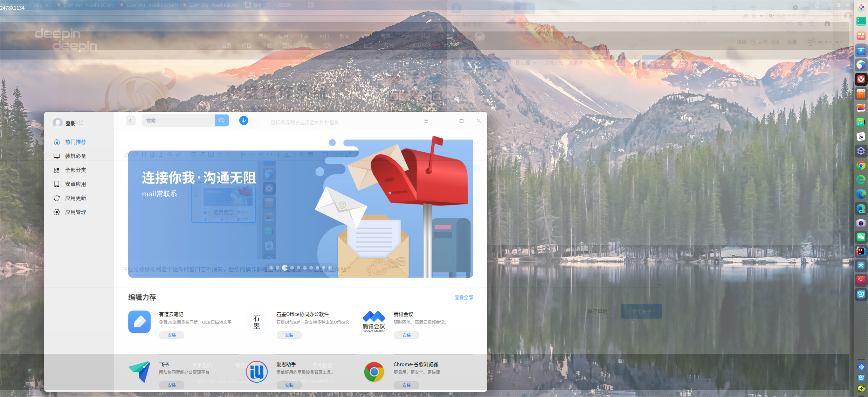Select 装机必备 in the sidebar

pos(75,156)
